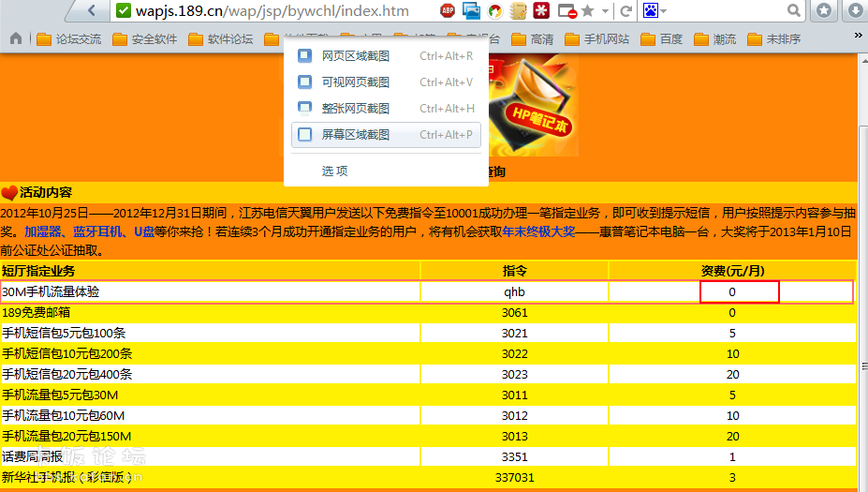
Task: Go to the home page icon
Action: (x=16, y=38)
